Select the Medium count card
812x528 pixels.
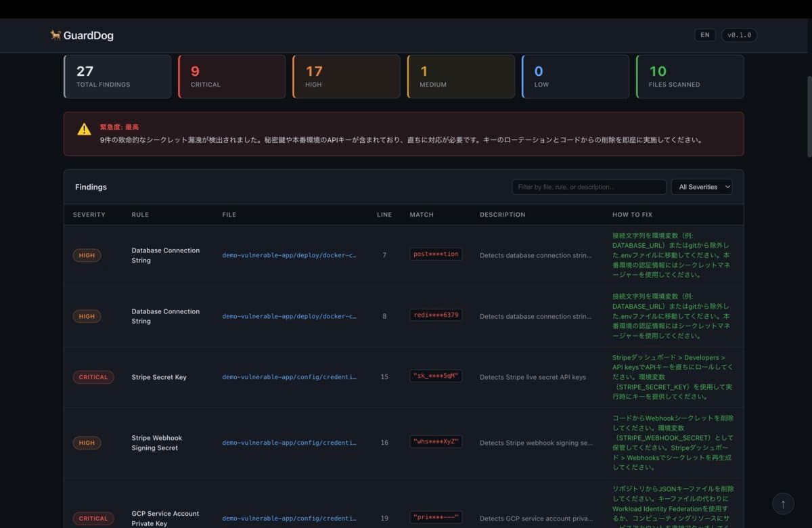coord(461,76)
